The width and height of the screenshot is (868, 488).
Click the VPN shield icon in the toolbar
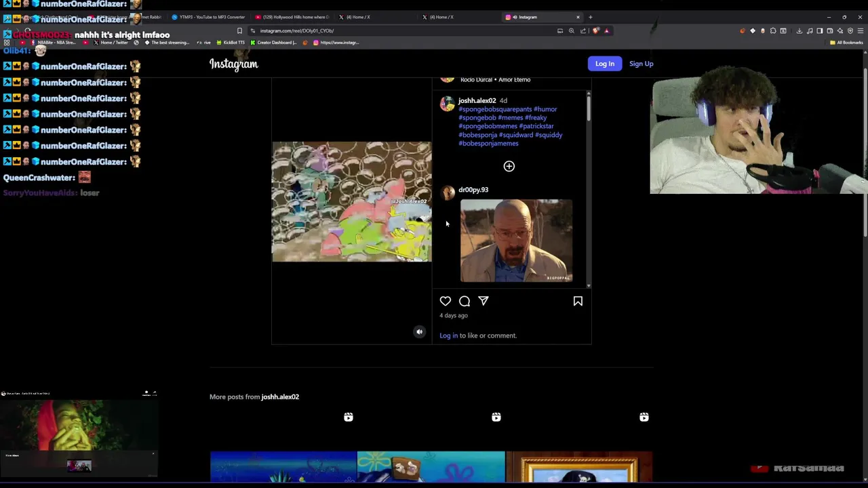tap(850, 30)
